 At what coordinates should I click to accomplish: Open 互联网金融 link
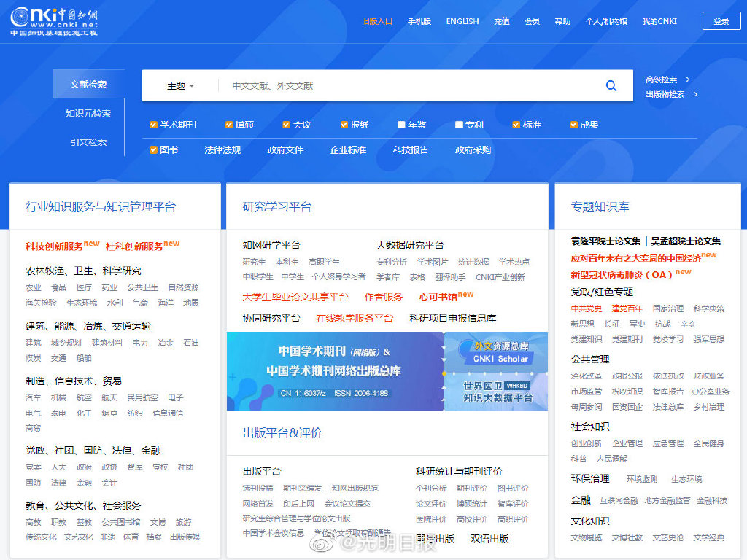coord(619,500)
